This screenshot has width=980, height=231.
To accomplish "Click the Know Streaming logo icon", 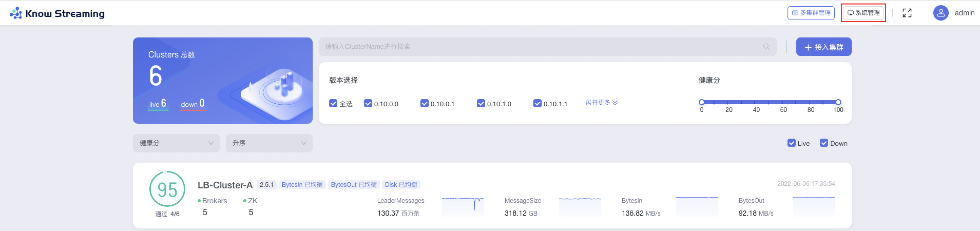I will coord(16,13).
